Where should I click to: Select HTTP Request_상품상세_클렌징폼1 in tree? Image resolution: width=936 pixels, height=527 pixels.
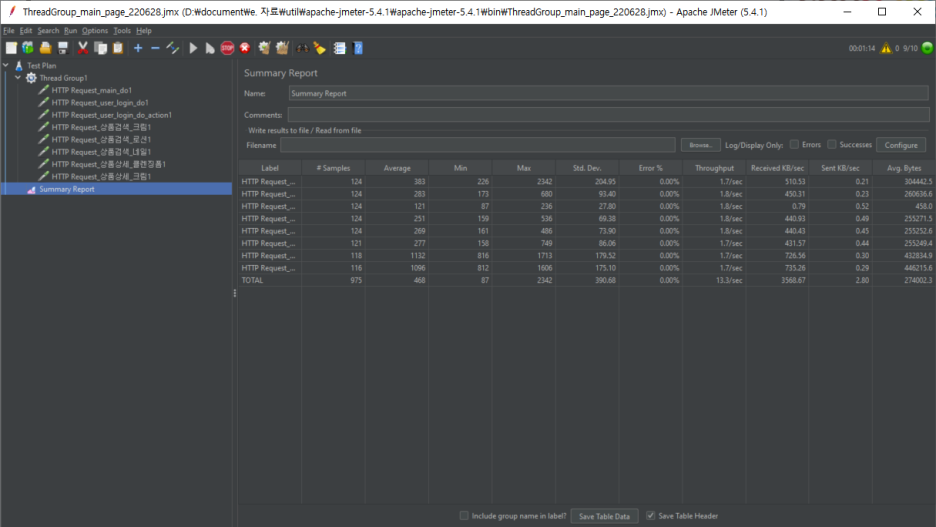click(x=108, y=164)
